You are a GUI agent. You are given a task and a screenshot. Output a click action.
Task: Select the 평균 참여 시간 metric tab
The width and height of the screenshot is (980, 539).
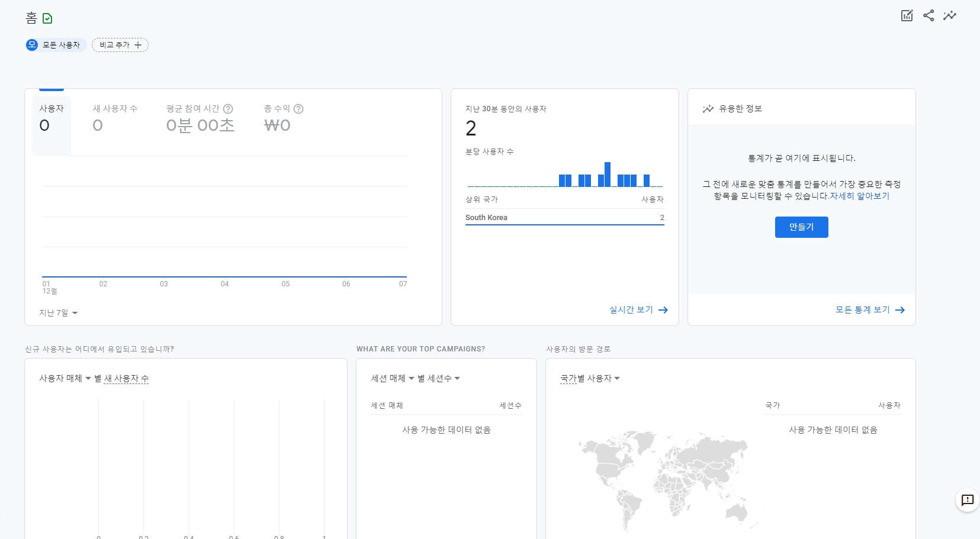click(200, 118)
